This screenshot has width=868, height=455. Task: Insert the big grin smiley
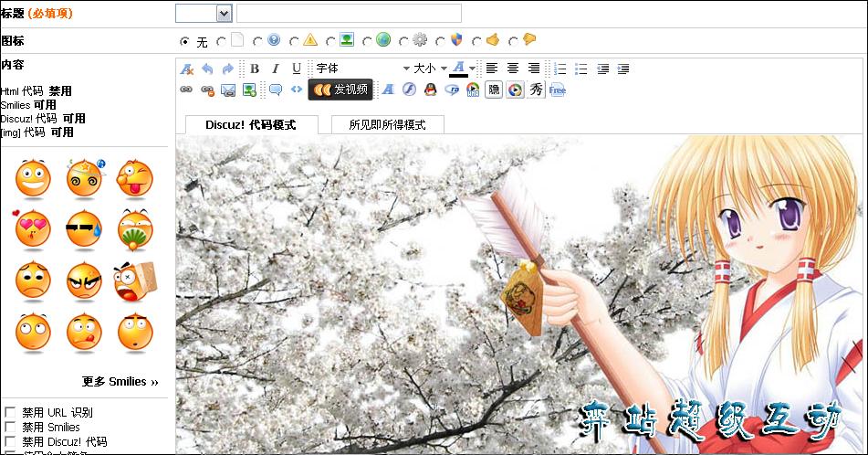(x=33, y=179)
